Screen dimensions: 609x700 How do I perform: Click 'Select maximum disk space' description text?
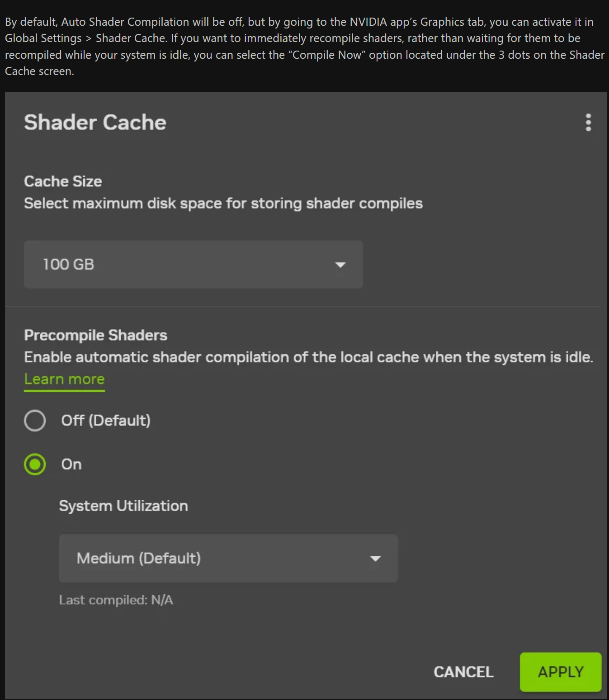[223, 204]
